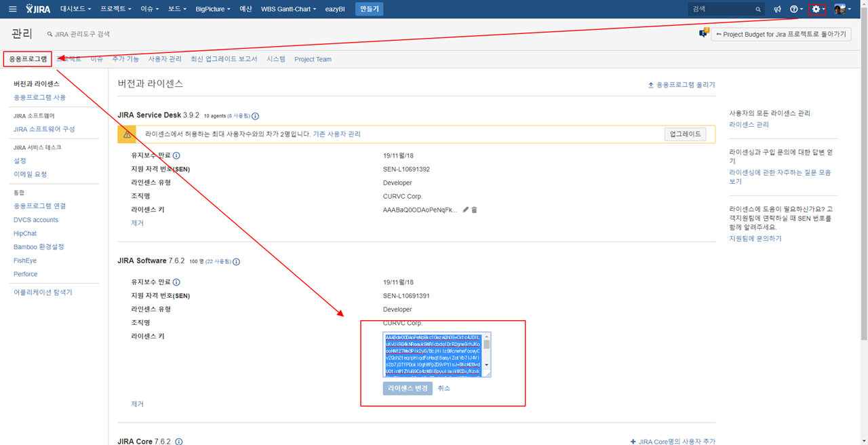Open the 예산 menu item
This screenshot has height=445, width=868.
(x=245, y=9)
